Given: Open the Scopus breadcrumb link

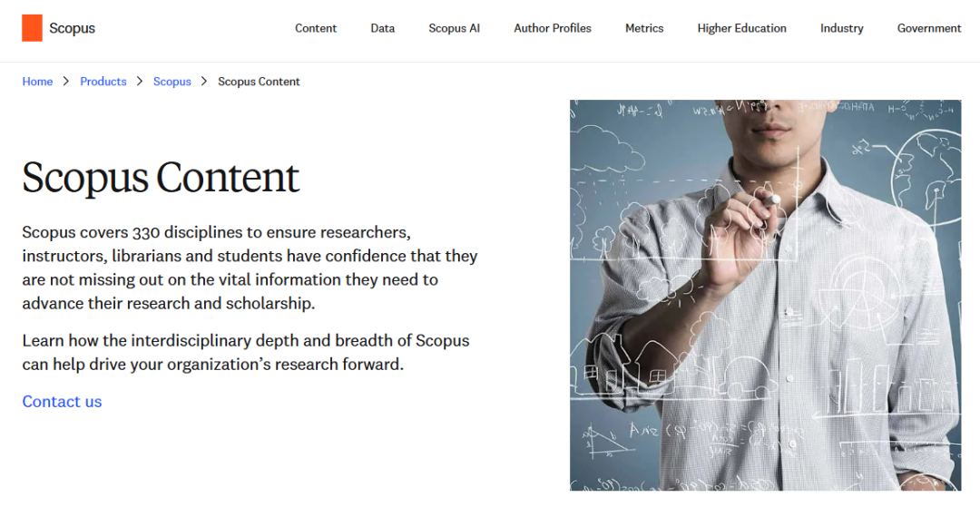Looking at the screenshot, I should pyautogui.click(x=172, y=82).
